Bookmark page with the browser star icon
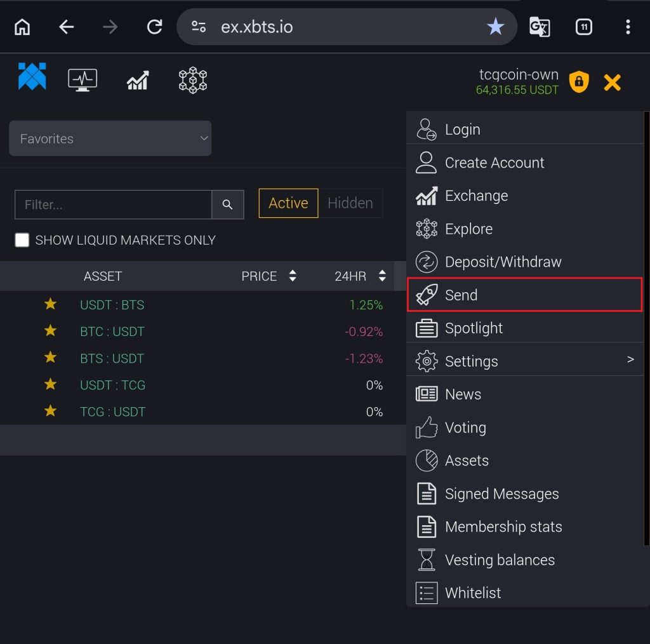Viewport: 650px width, 644px height. (495, 27)
